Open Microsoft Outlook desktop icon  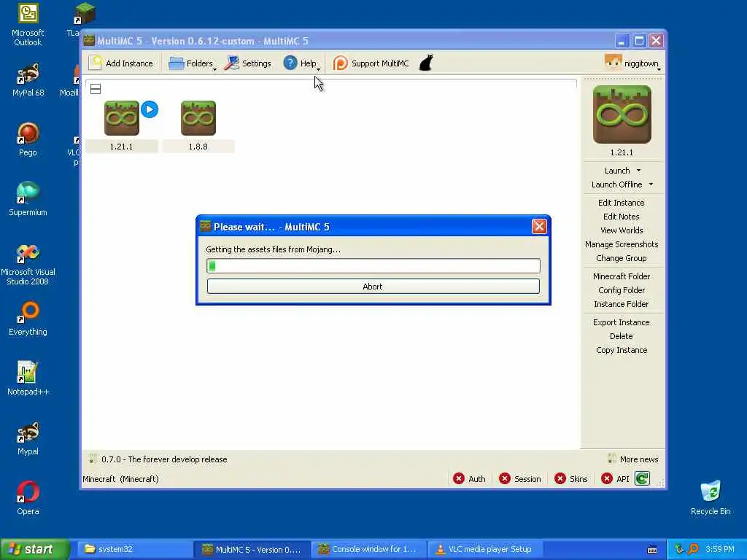28,25
